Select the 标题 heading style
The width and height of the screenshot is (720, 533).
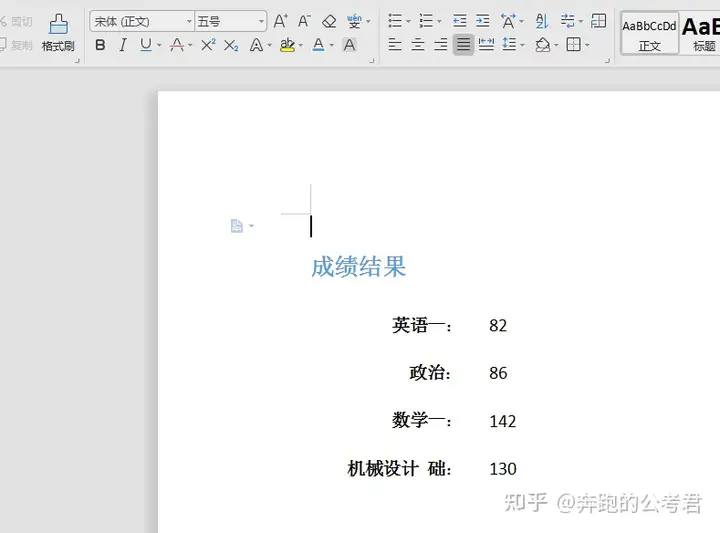[x=701, y=34]
